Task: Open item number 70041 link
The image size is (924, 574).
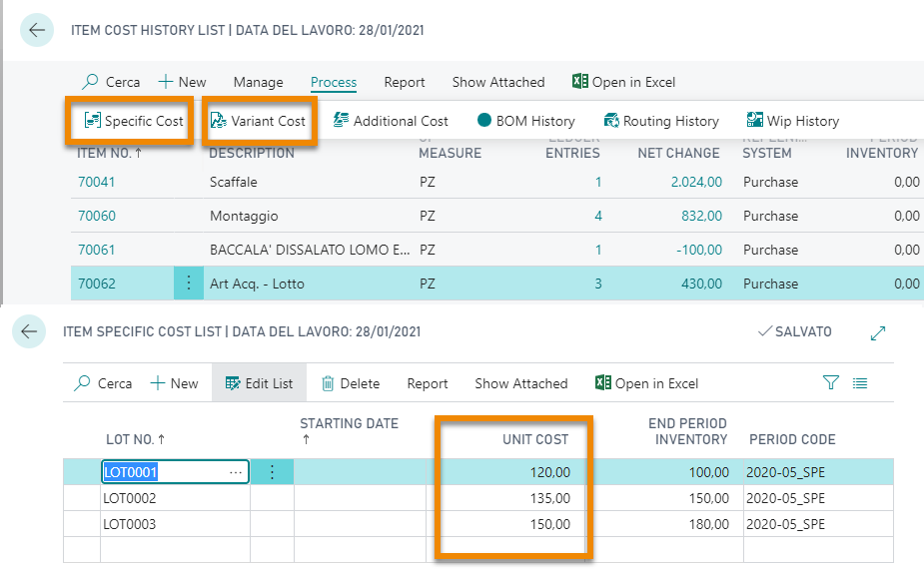Action: 97,182
